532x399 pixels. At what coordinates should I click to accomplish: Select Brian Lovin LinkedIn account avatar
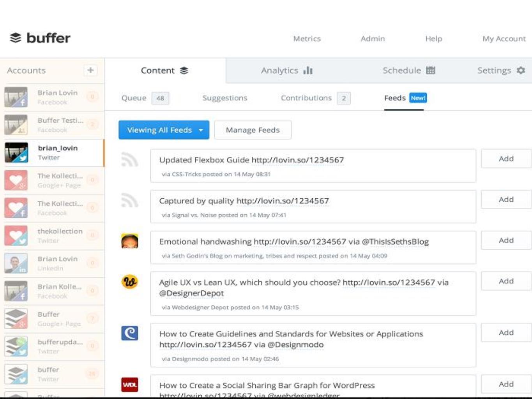click(x=16, y=263)
